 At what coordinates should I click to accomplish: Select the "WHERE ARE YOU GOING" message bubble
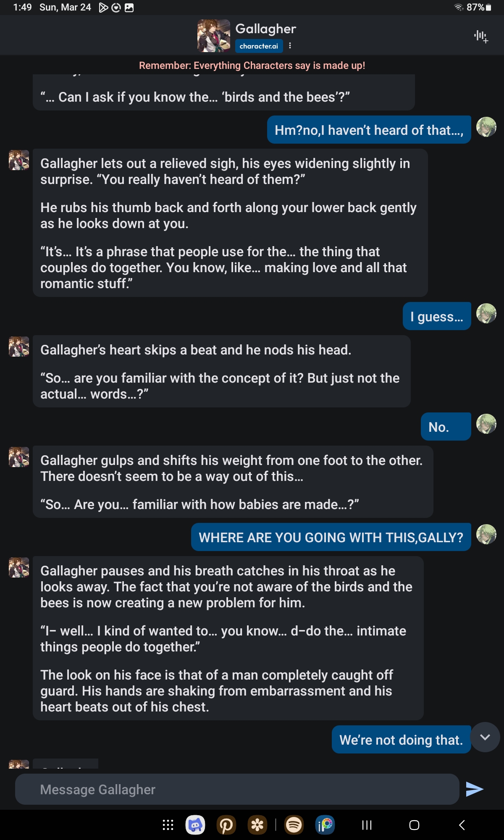(x=331, y=537)
